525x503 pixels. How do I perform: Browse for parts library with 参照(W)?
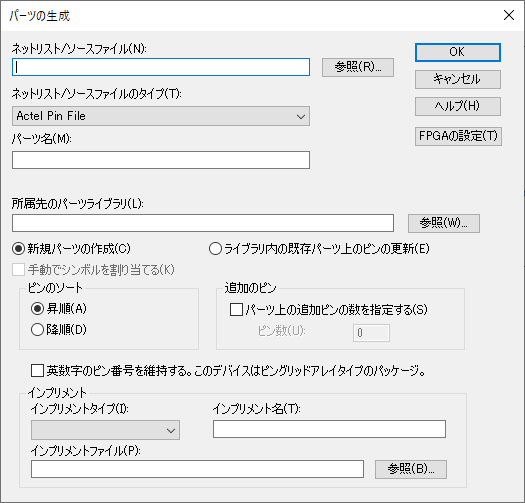444,223
